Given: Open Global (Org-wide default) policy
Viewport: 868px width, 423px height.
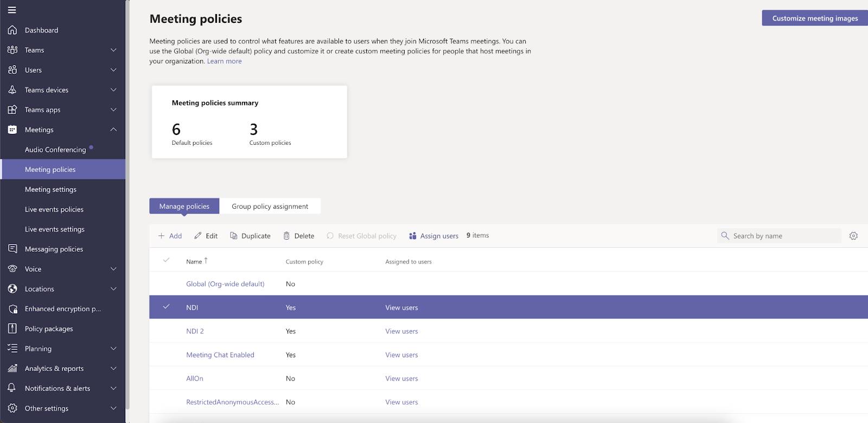Looking at the screenshot, I should click(x=225, y=284).
